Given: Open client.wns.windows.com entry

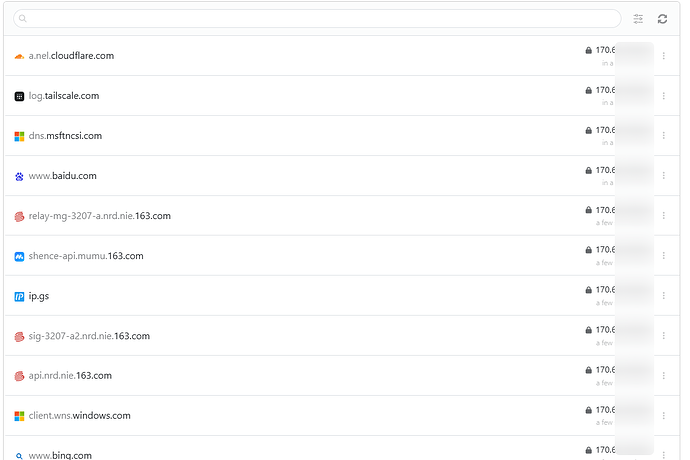Looking at the screenshot, I should [79, 416].
